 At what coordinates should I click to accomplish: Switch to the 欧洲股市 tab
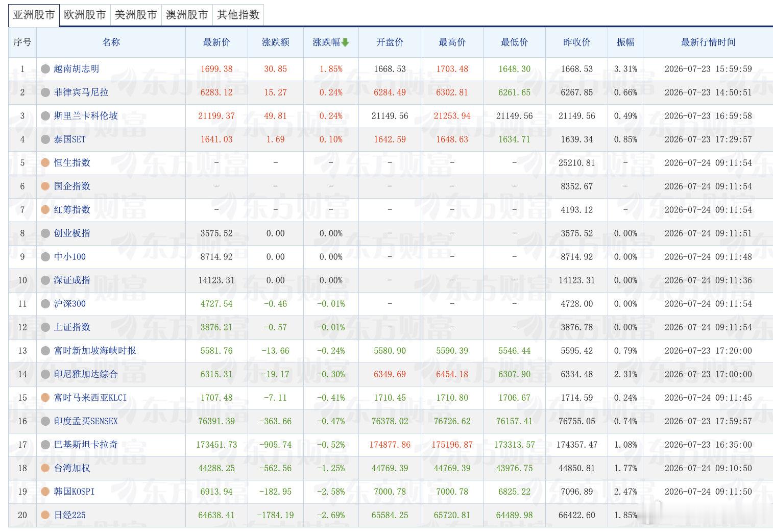tap(85, 15)
